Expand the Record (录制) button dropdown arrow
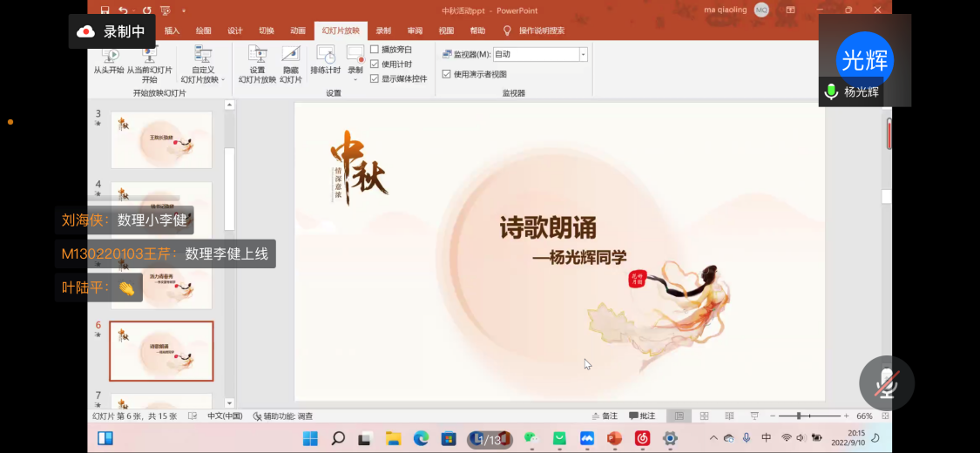This screenshot has width=980, height=453. click(355, 79)
